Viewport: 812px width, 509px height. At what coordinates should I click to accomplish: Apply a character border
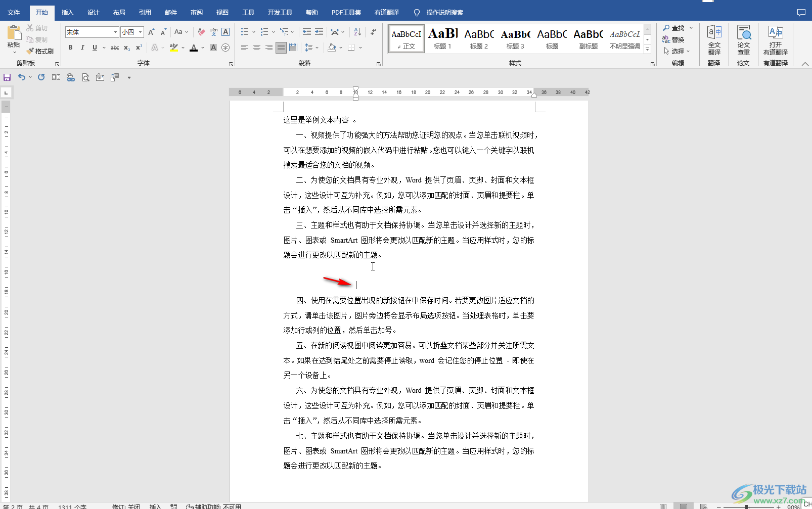click(225, 32)
